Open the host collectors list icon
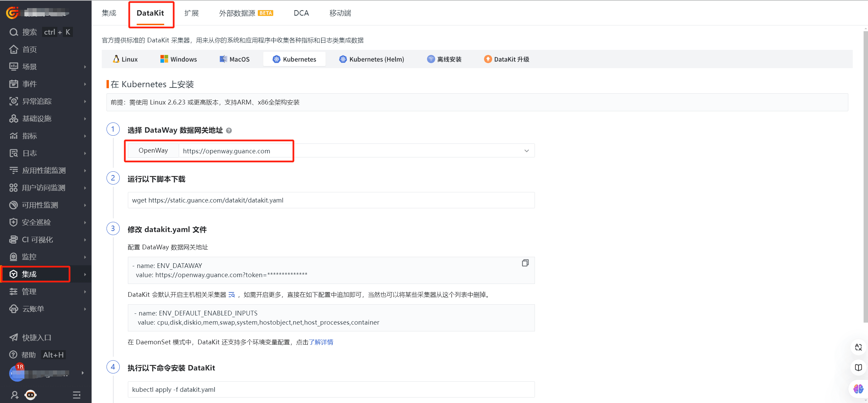The image size is (868, 403). click(x=232, y=295)
